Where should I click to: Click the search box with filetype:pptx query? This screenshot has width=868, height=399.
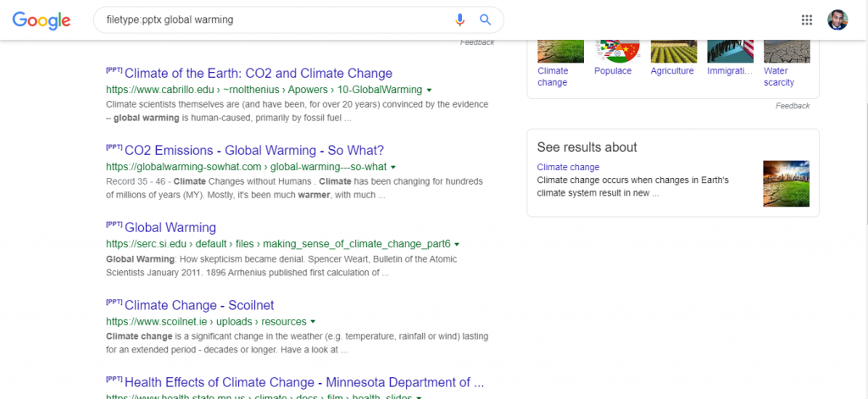(298, 20)
